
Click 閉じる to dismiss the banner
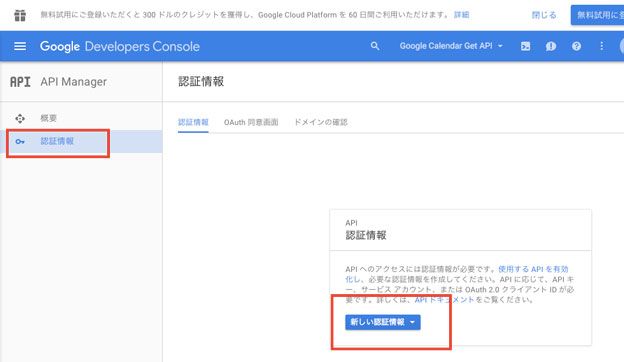(x=544, y=15)
